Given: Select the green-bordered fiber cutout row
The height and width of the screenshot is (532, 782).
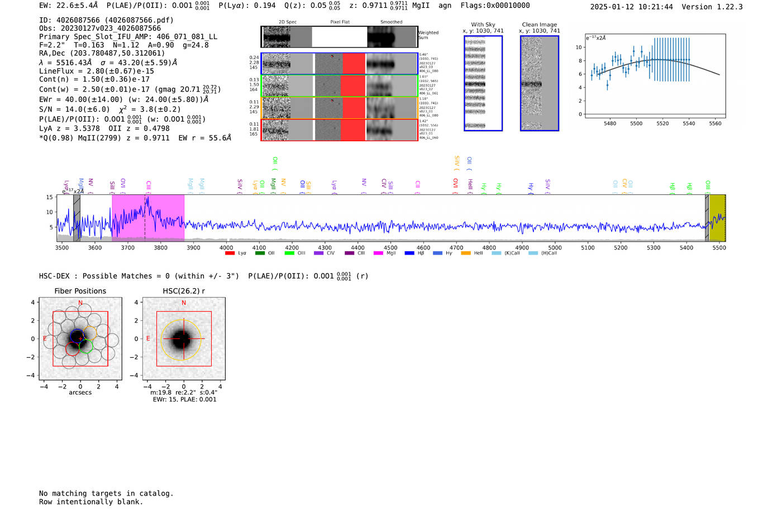Looking at the screenshot, I should click(x=339, y=86).
